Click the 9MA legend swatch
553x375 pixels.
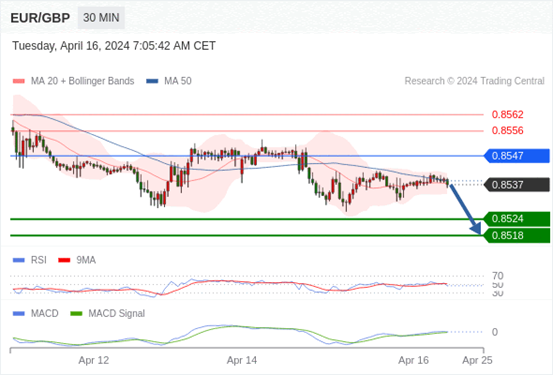64,260
